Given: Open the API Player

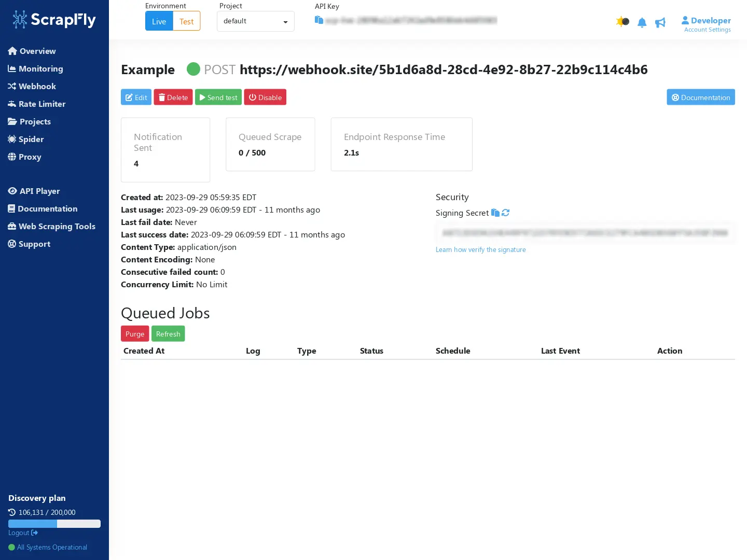Looking at the screenshot, I should (x=39, y=191).
